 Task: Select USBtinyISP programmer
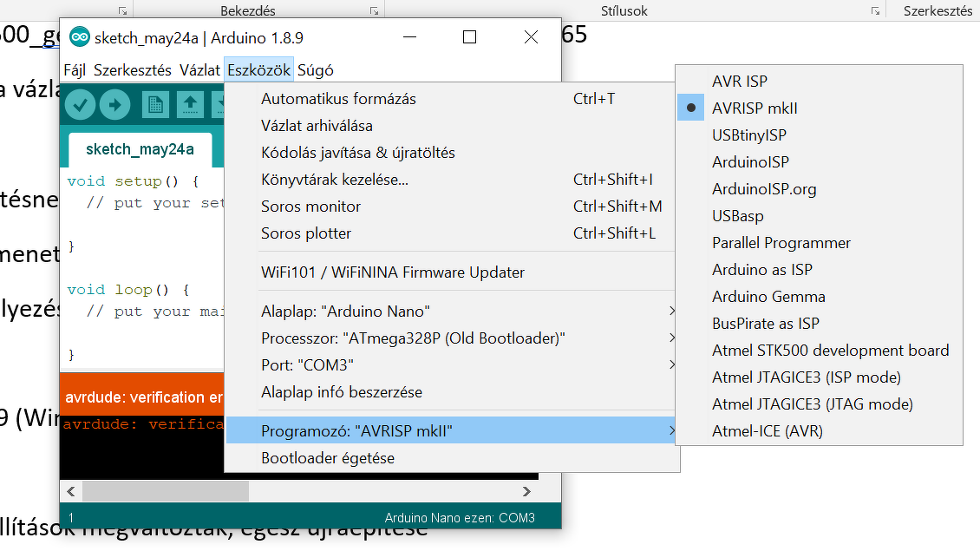point(819,135)
